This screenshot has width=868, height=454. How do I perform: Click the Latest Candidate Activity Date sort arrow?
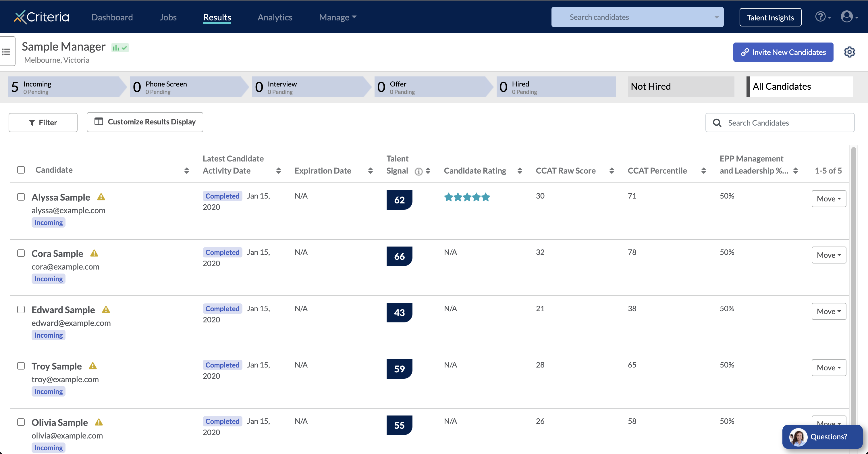click(x=279, y=170)
